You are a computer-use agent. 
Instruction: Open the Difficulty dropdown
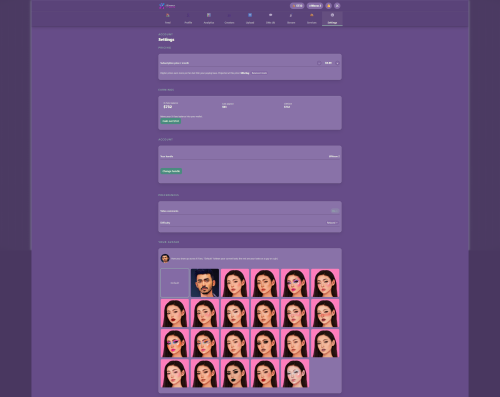pos(332,223)
